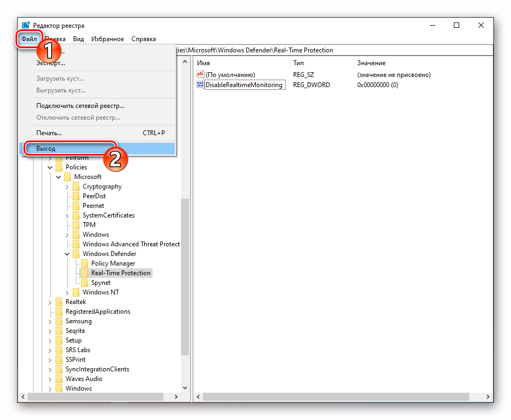Click values pane horizontal scroll left arrow
The width and height of the screenshot is (511, 420).
coord(198,397)
